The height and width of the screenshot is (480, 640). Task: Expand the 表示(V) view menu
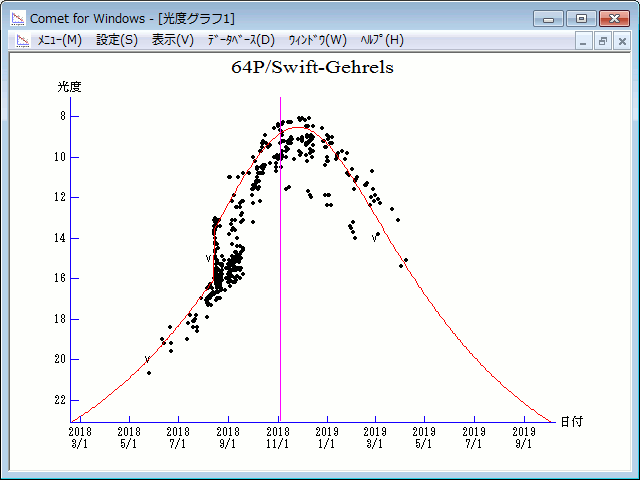(173, 40)
